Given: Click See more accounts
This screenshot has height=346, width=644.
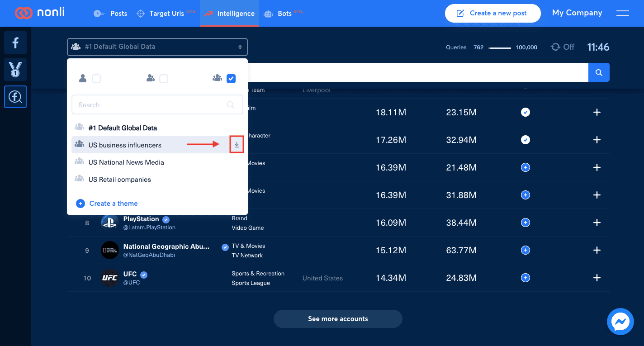Looking at the screenshot, I should click(x=338, y=319).
